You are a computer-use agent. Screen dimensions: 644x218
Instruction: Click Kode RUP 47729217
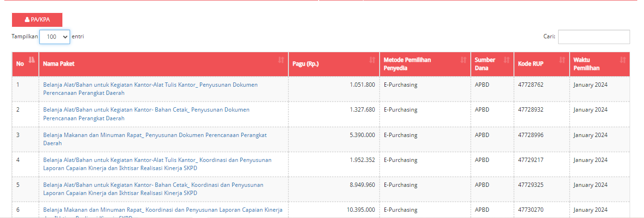531,160
